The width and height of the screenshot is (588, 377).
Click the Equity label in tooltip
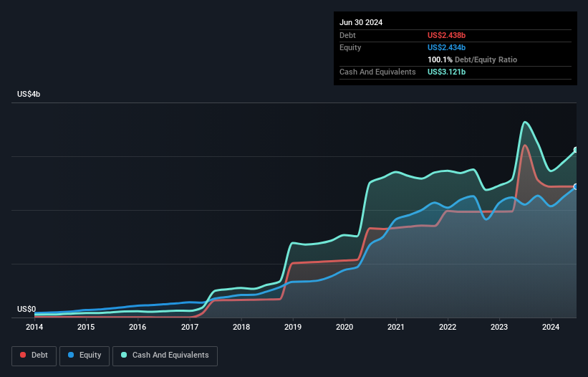click(x=350, y=47)
